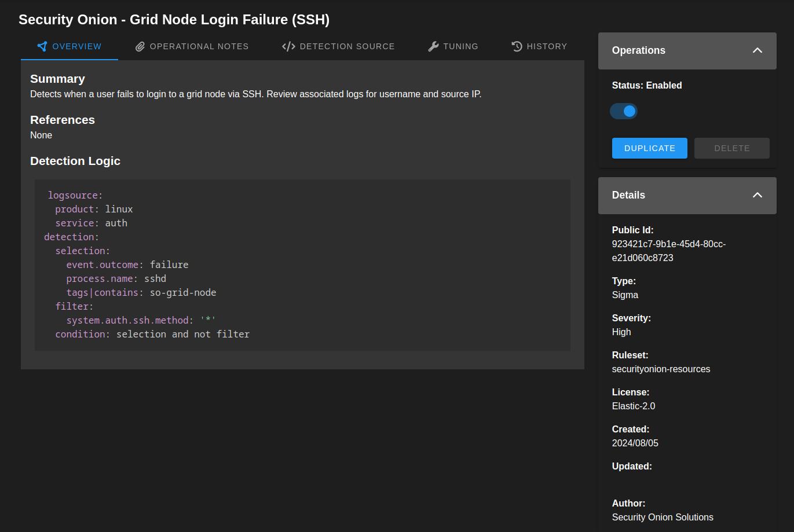794x532 pixels.
Task: Click the condition line in the Sigma rule
Action: [152, 334]
